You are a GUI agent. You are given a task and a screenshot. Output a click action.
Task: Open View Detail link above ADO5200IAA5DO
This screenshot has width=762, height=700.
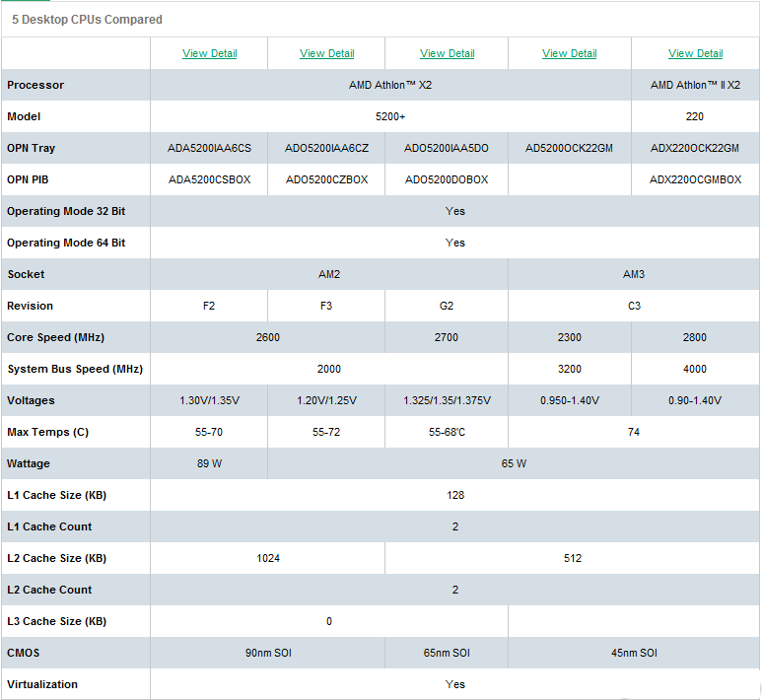point(448,53)
